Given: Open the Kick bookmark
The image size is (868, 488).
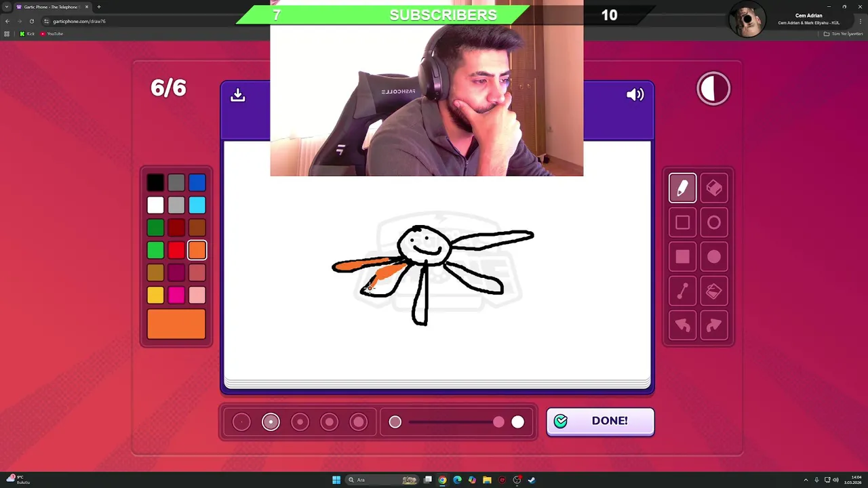Looking at the screenshot, I should point(27,34).
